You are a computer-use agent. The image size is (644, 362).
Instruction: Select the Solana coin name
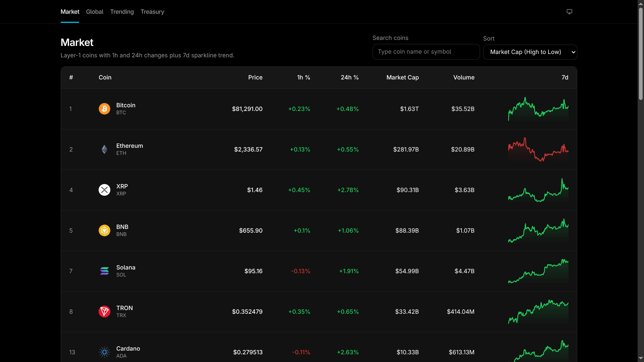126,267
